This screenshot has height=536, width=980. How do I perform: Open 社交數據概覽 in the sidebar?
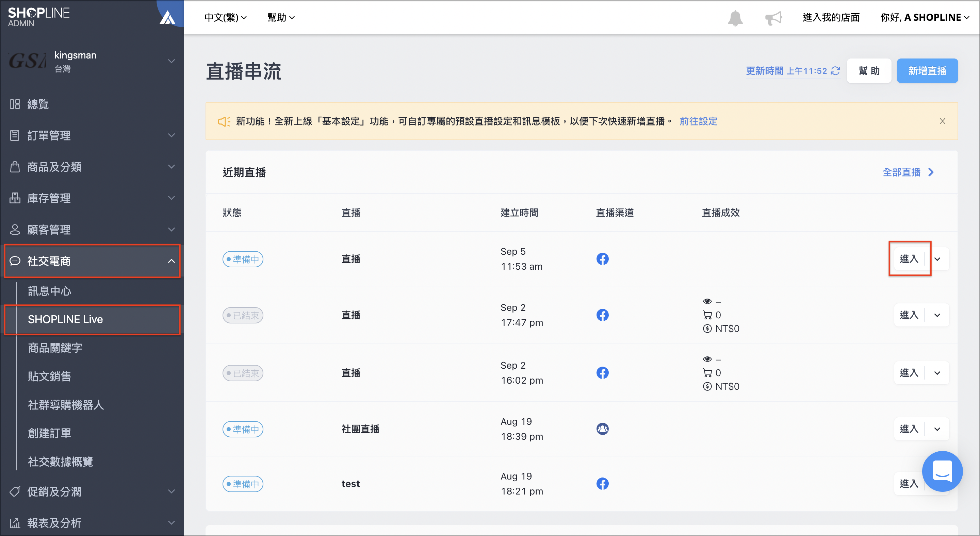[61, 462]
